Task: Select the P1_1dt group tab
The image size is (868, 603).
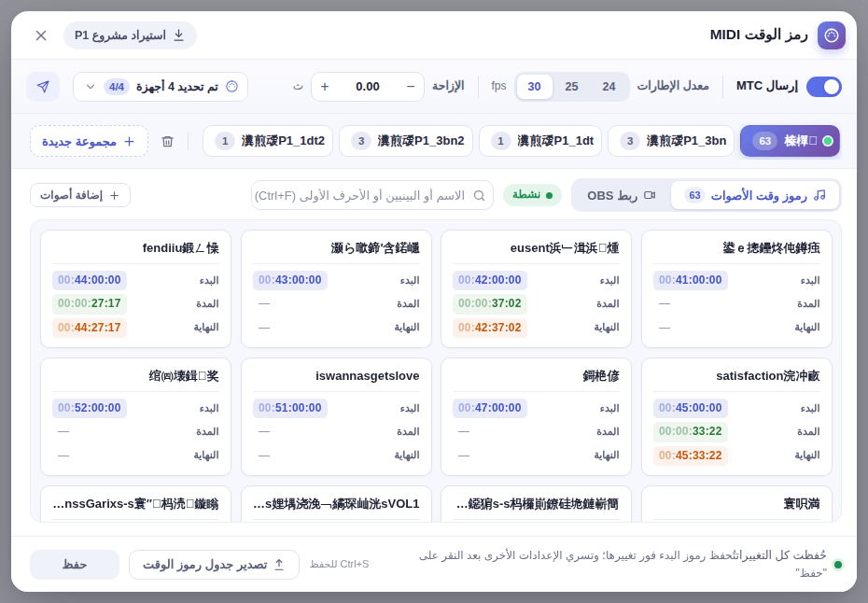Action: [540, 141]
